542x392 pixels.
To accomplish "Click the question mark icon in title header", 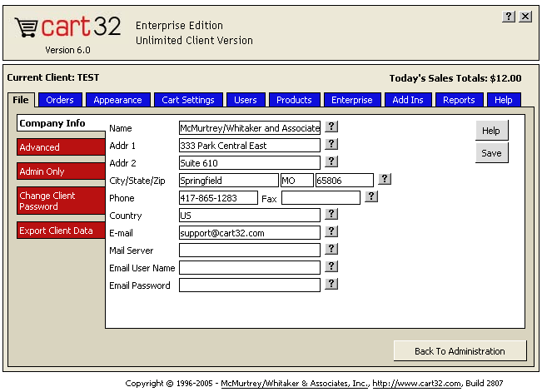I will (509, 17).
